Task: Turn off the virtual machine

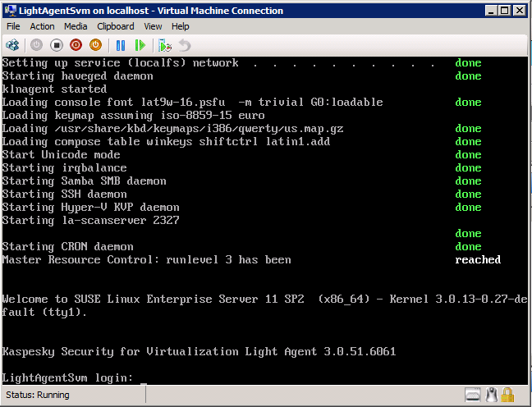Action: point(56,45)
